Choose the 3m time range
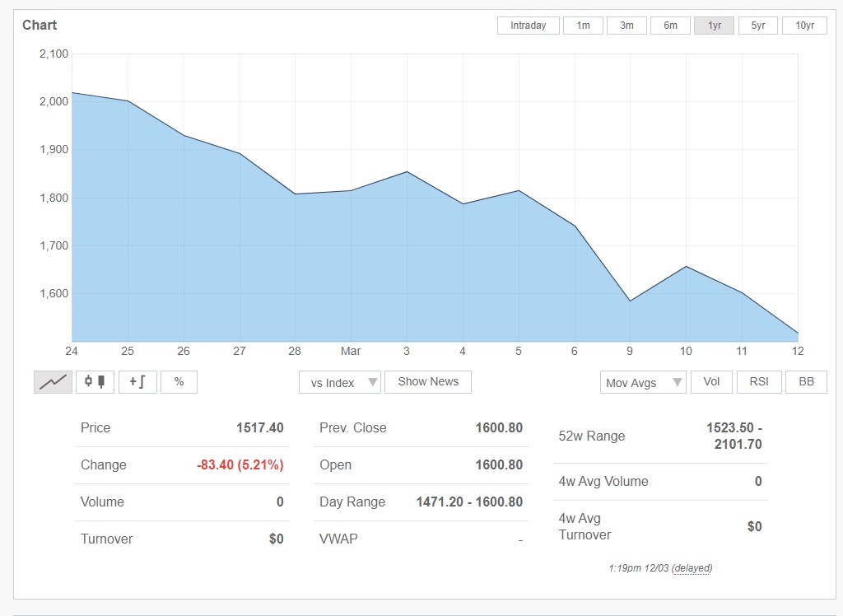This screenshot has height=616, width=843. click(x=626, y=26)
